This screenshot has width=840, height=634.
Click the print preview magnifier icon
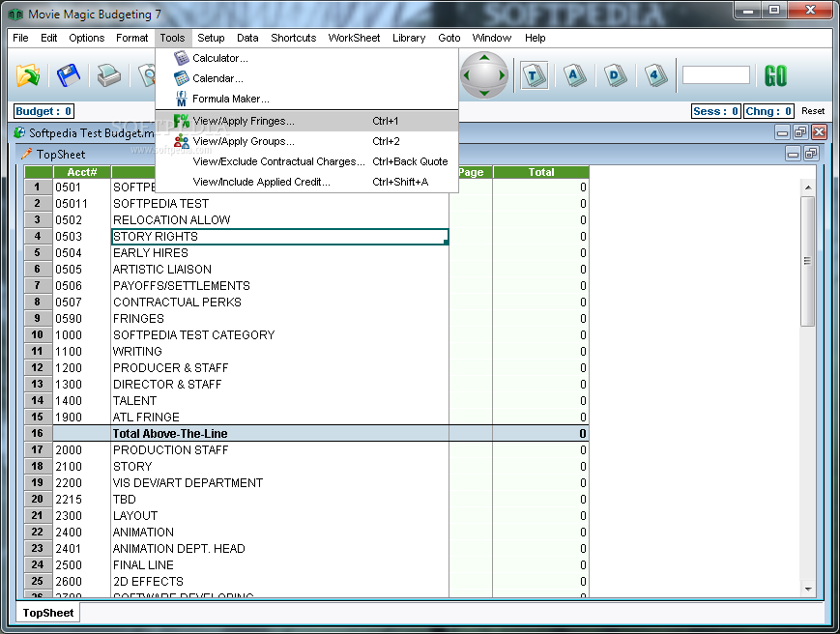click(x=146, y=75)
